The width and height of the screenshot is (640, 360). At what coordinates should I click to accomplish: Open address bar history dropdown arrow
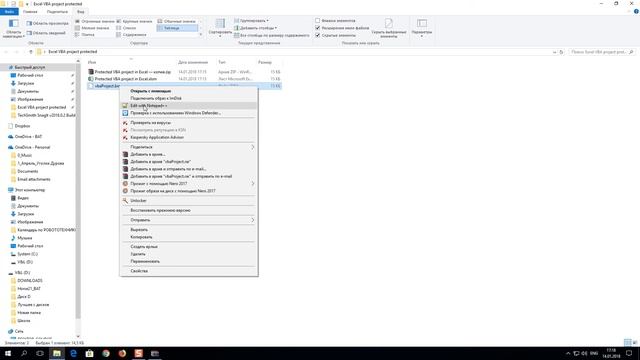tap(554, 52)
